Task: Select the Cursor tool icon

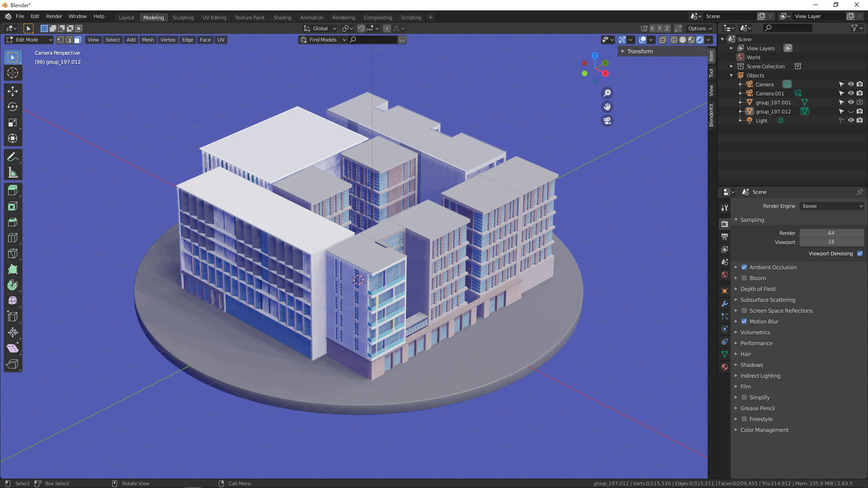Action: (x=13, y=72)
